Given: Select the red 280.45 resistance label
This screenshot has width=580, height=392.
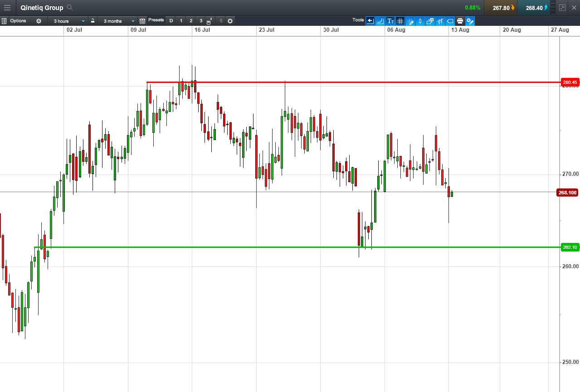Looking at the screenshot, I should (570, 82).
